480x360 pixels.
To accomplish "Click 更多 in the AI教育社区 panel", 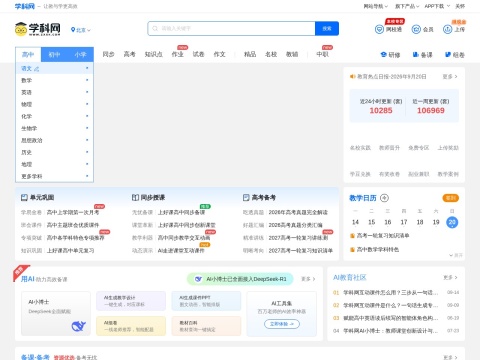I will pos(450,277).
